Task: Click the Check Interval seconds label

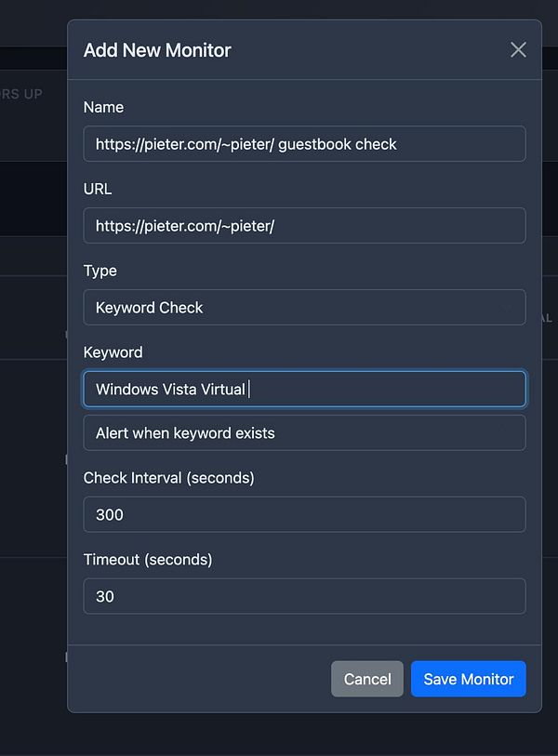Action: tap(172, 478)
